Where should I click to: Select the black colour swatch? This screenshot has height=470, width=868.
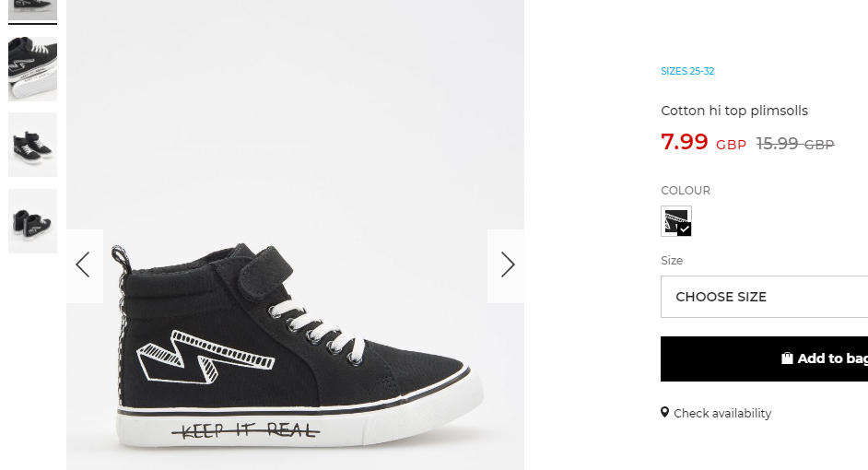(x=676, y=221)
